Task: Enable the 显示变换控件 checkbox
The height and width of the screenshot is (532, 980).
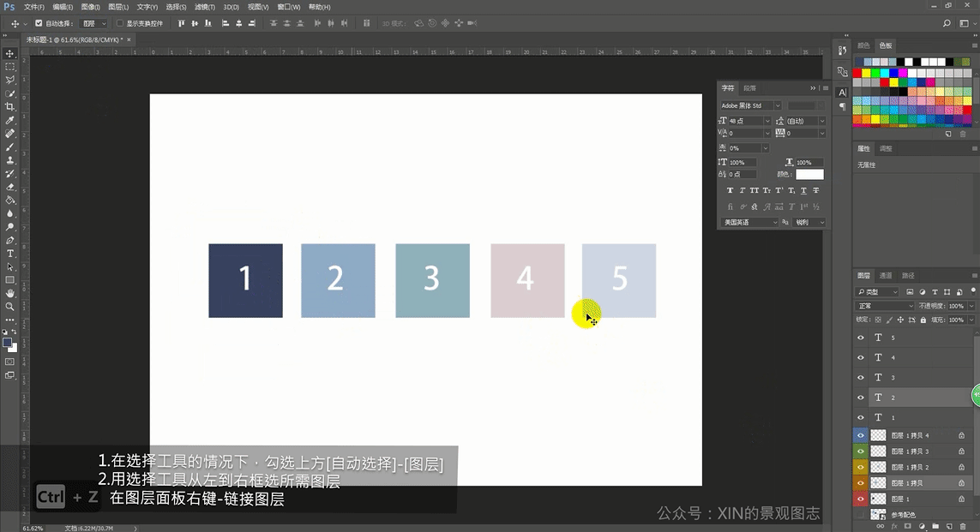Action: point(120,23)
